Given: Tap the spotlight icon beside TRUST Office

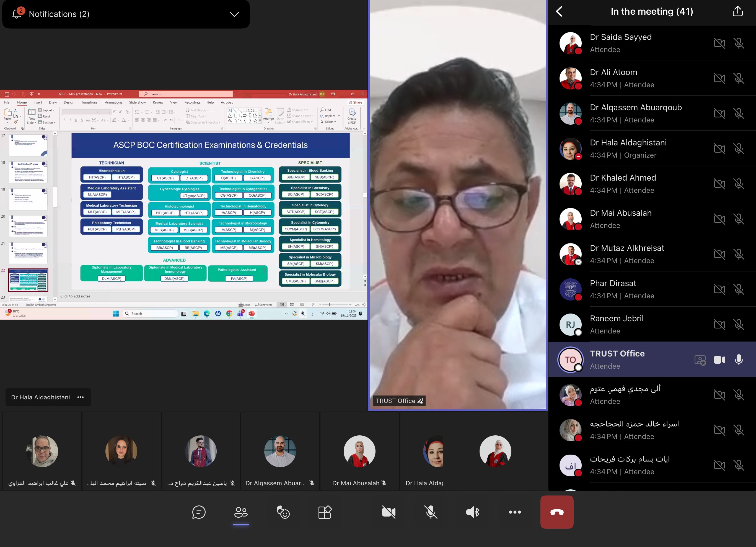Looking at the screenshot, I should coord(700,360).
